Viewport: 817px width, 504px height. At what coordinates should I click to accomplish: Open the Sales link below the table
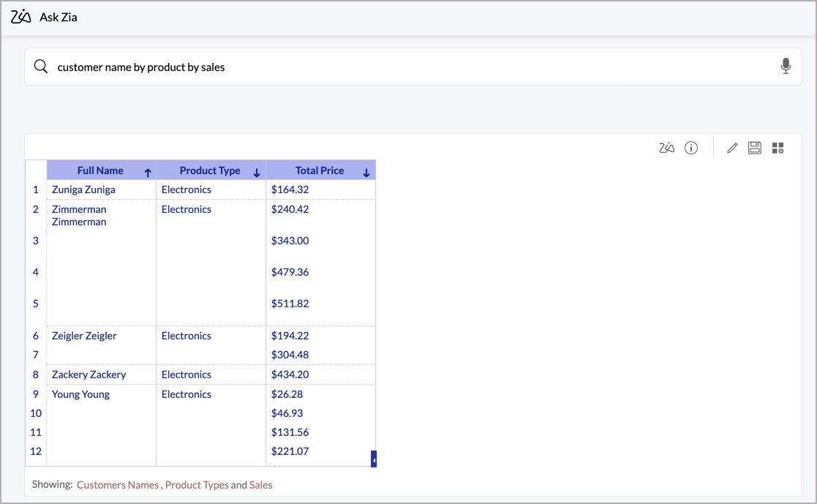coord(260,485)
